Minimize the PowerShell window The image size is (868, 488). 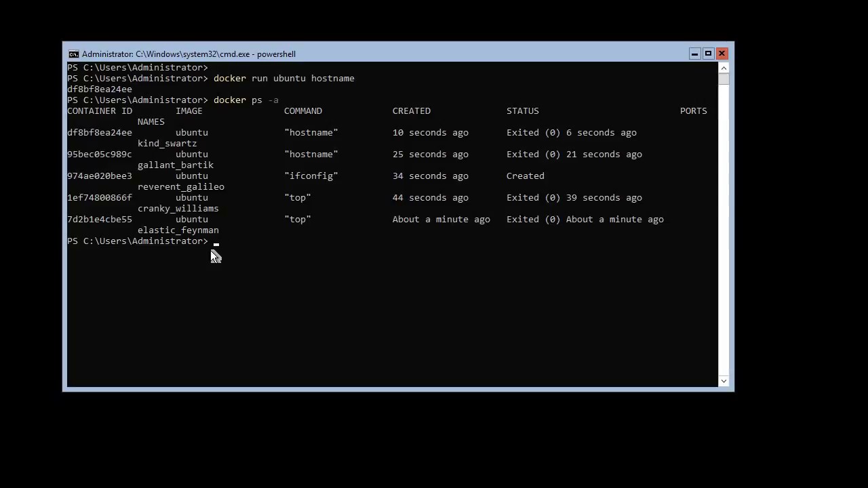(694, 54)
